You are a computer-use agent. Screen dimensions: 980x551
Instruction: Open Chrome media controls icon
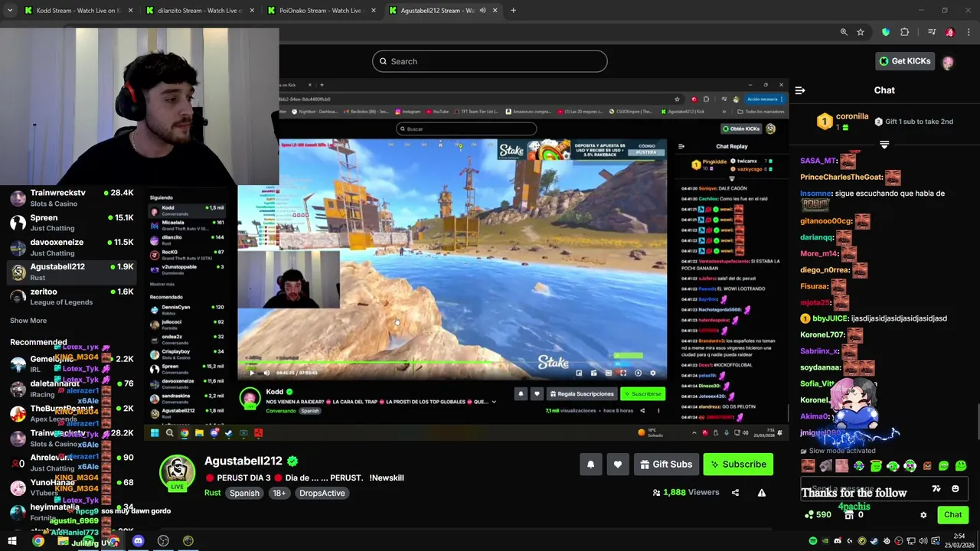(932, 32)
